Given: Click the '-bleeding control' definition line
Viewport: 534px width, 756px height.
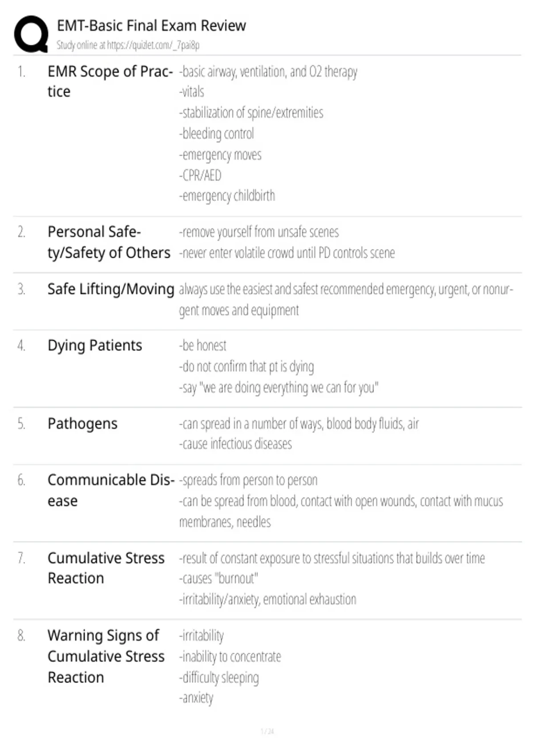Looking at the screenshot, I should pos(217,133).
